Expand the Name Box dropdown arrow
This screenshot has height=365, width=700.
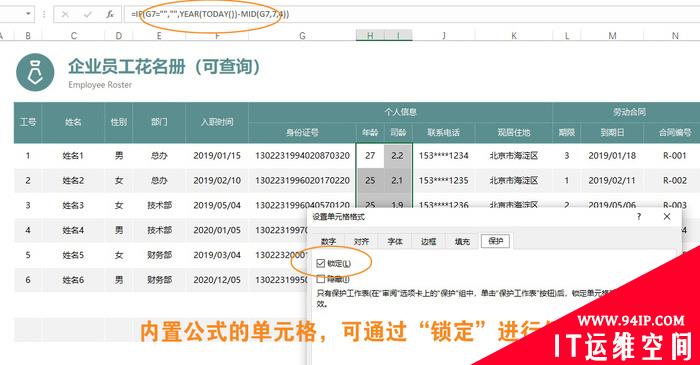[x=28, y=14]
